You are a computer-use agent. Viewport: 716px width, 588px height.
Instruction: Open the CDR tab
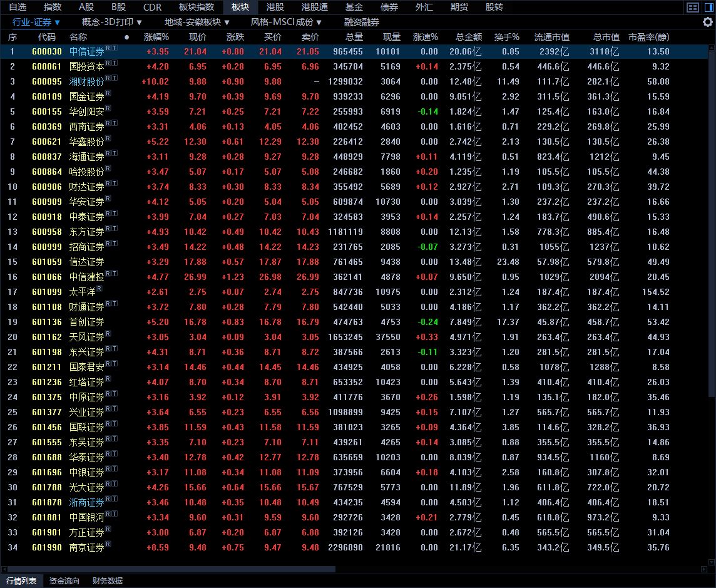click(x=153, y=7)
